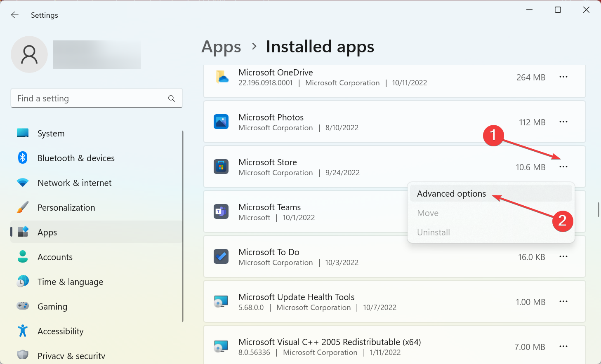Open more options for Visual C++ 2005 Redistributable
601x364 pixels.
[x=563, y=347]
